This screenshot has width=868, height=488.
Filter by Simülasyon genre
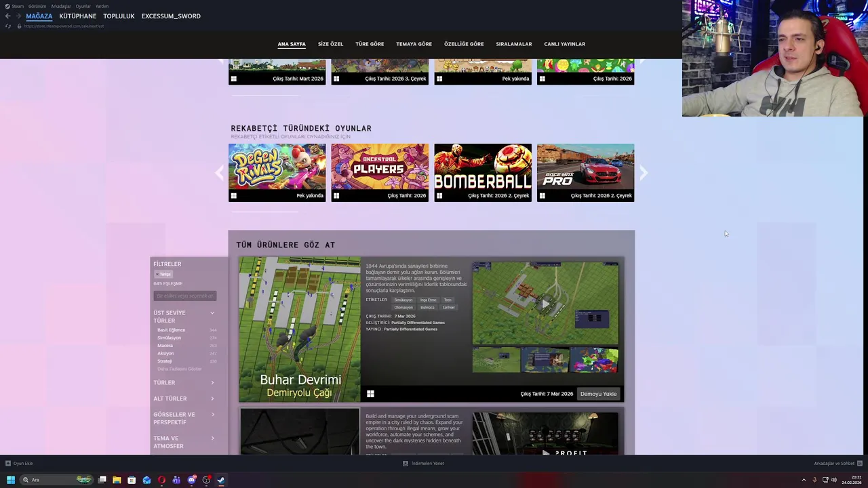[x=169, y=338]
